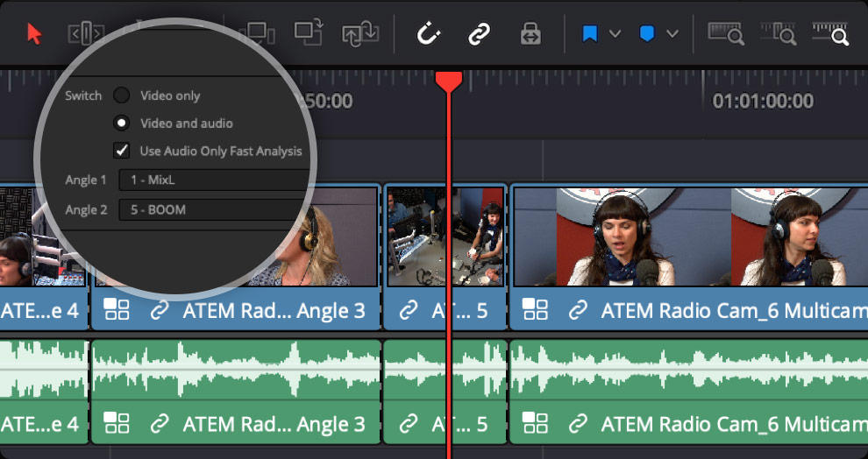Click the red playhead handle on the ruler
Viewport: 868px width, 459px height.
(x=449, y=81)
